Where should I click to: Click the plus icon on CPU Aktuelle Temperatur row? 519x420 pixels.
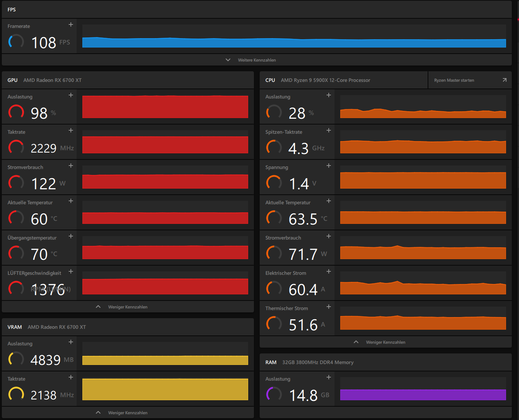[x=329, y=201]
